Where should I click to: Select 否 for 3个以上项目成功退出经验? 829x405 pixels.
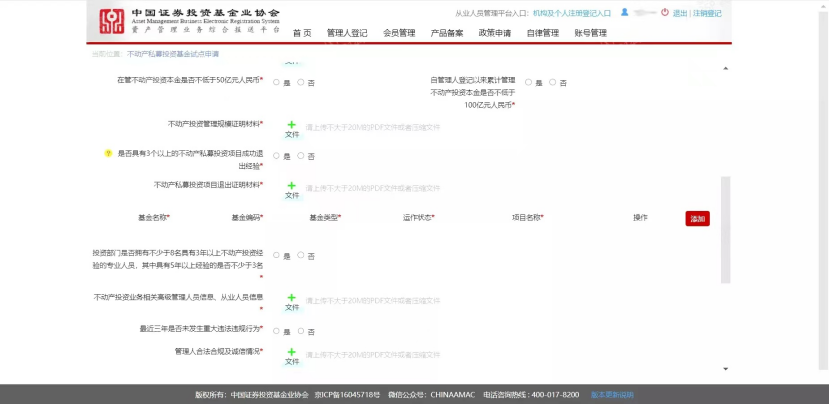point(300,155)
